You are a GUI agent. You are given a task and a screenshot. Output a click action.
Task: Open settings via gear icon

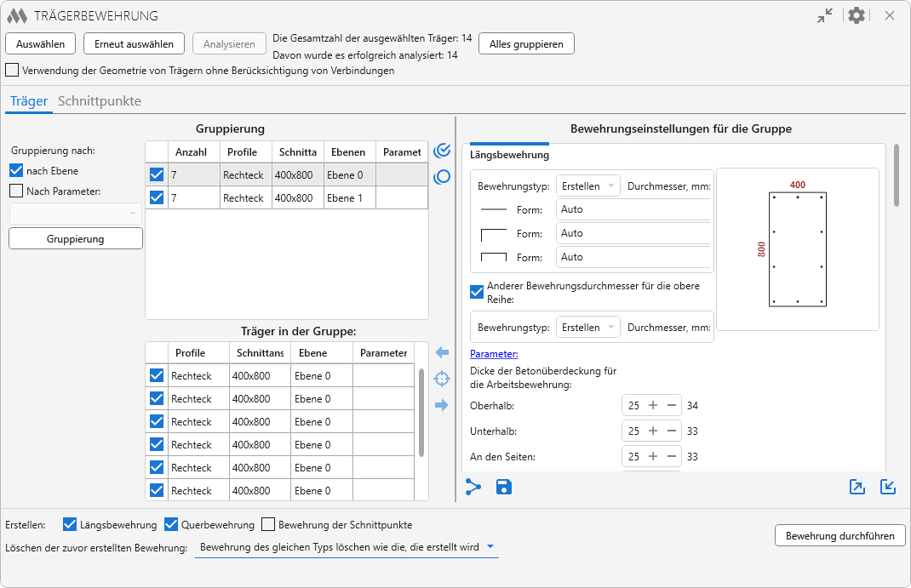[857, 15]
